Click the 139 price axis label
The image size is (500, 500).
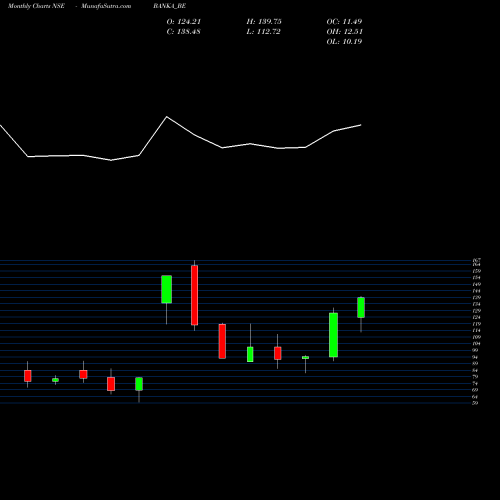[477, 297]
